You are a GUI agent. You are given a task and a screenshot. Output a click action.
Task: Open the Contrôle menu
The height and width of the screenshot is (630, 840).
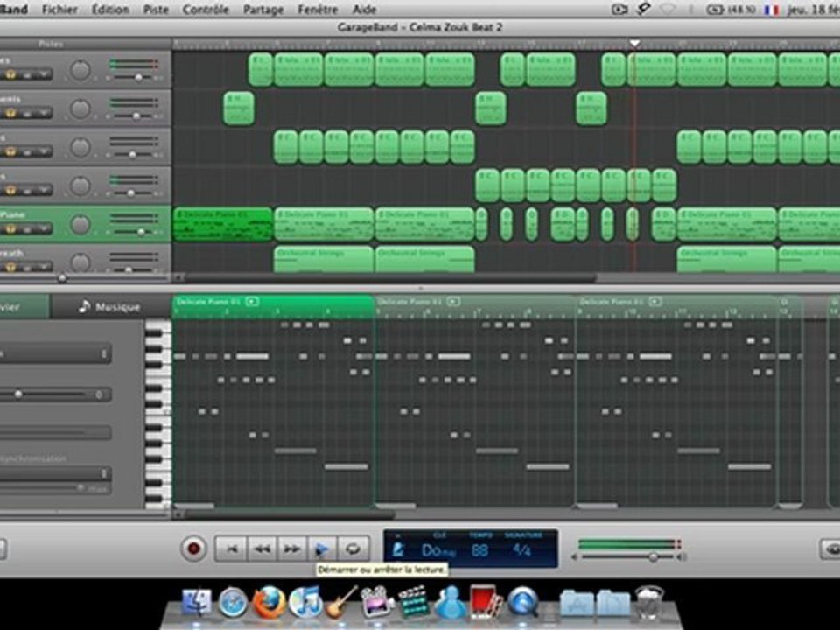206,9
